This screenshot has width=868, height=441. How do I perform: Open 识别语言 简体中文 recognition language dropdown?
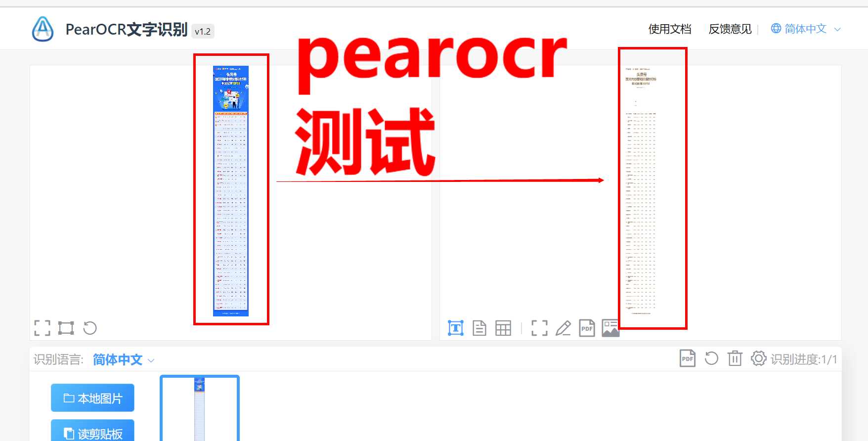coord(124,359)
